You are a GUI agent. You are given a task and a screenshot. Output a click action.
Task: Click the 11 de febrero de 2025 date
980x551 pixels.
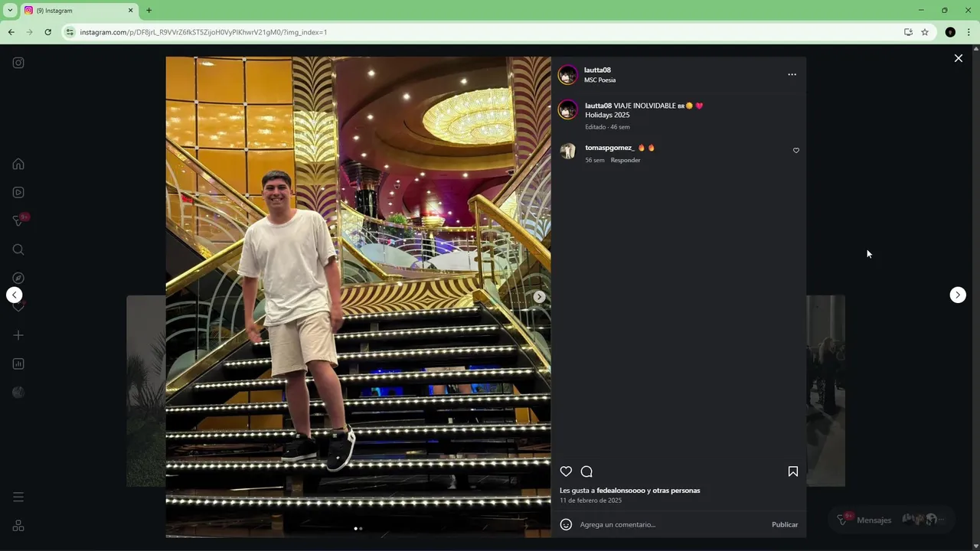[590, 500]
